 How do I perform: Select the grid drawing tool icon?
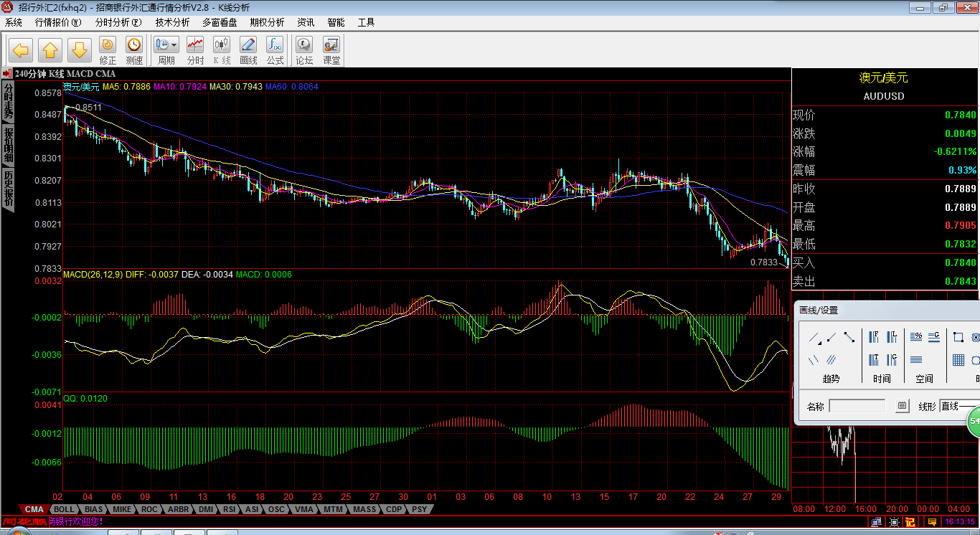coord(958,360)
